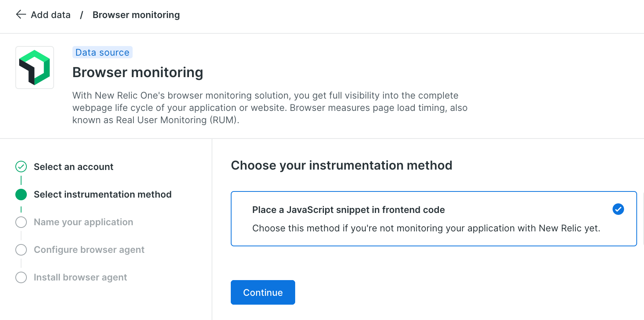Open the Add data breadcrumb link
The image size is (644, 320).
(x=50, y=15)
